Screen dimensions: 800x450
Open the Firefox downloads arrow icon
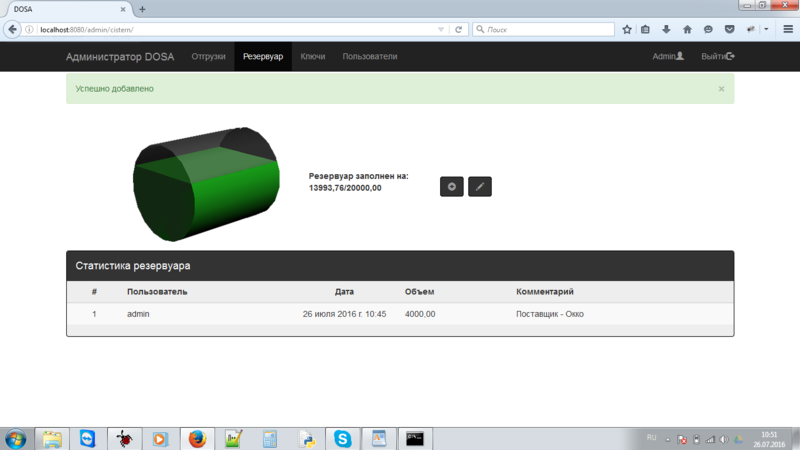[666, 29]
